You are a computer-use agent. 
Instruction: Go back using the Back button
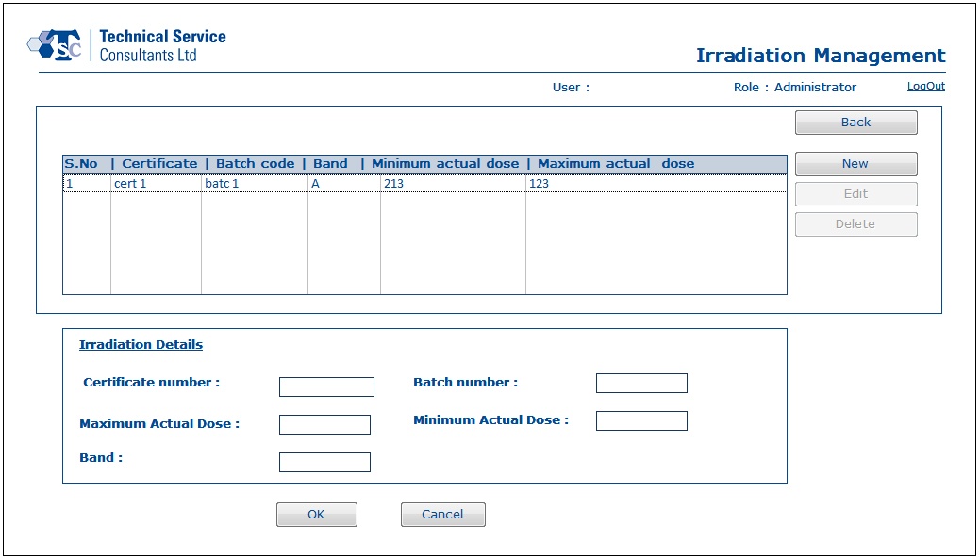coord(855,123)
